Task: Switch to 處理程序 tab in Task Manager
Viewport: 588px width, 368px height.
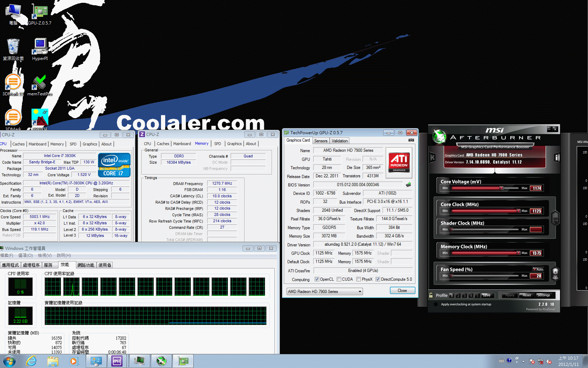Action: 31,265
